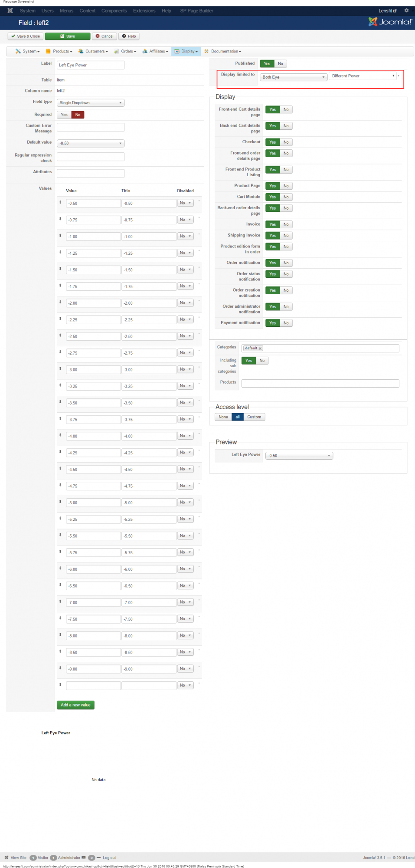This screenshot has width=415, height=868.
Task: Click the Products menu icon
Action: pyautogui.click(x=49, y=51)
